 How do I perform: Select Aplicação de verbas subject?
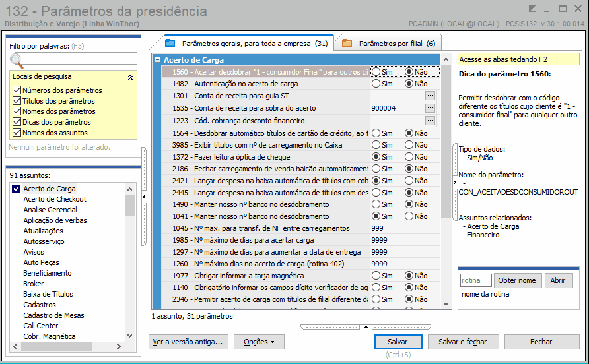click(x=55, y=220)
